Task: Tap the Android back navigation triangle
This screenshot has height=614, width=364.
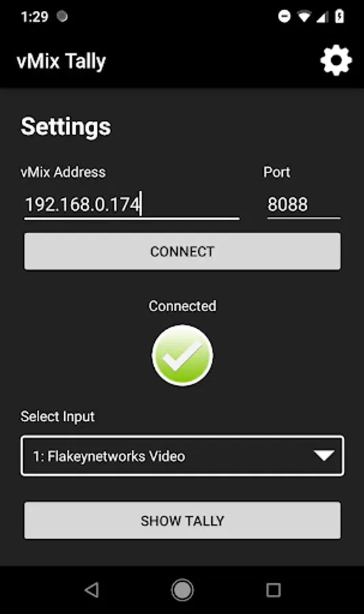Action: pyautogui.click(x=91, y=589)
